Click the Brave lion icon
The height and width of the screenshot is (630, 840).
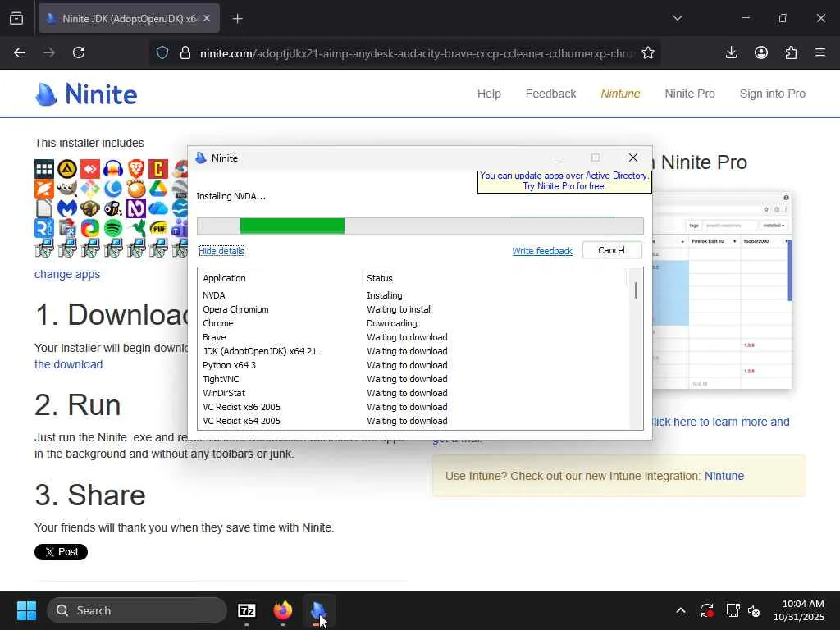[x=136, y=169]
